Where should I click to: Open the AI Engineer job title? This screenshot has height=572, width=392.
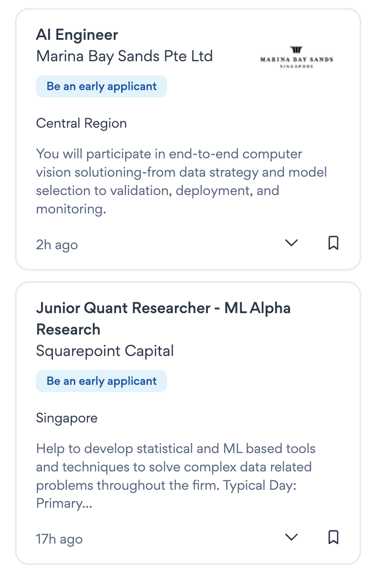coord(77,35)
